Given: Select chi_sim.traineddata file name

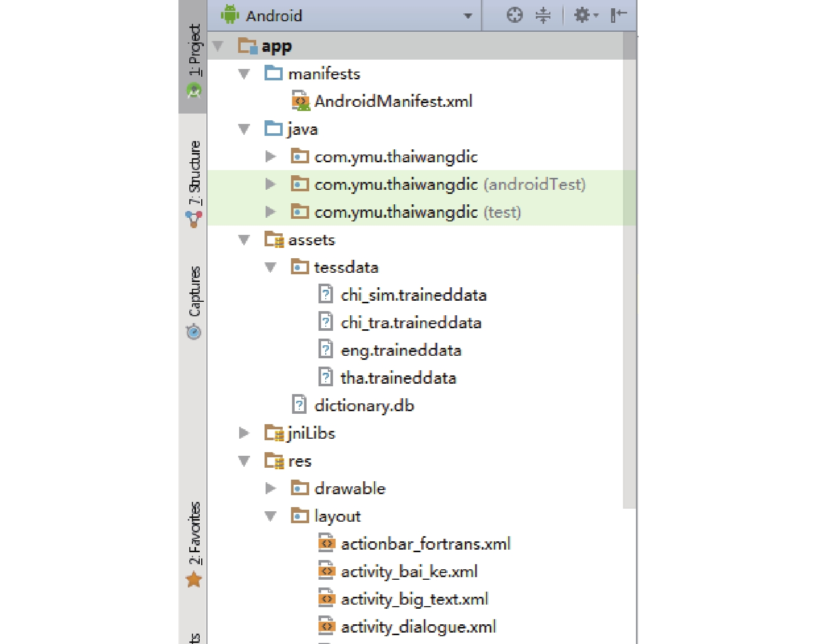Looking at the screenshot, I should tap(414, 295).
